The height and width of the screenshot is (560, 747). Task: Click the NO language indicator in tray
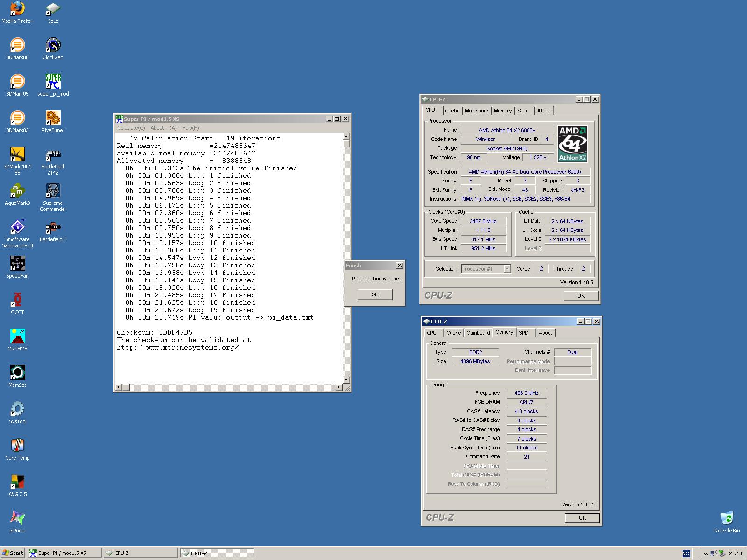[x=686, y=553]
